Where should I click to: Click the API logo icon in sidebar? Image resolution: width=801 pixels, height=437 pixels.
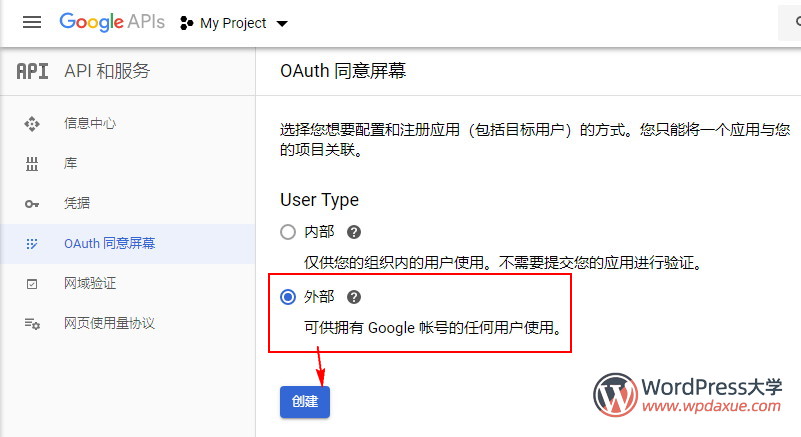coord(32,71)
